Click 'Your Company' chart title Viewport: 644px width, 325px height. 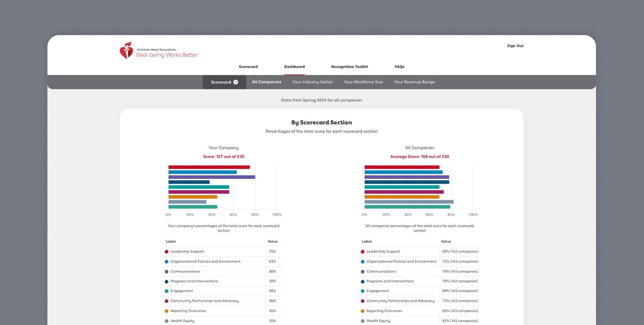(224, 148)
